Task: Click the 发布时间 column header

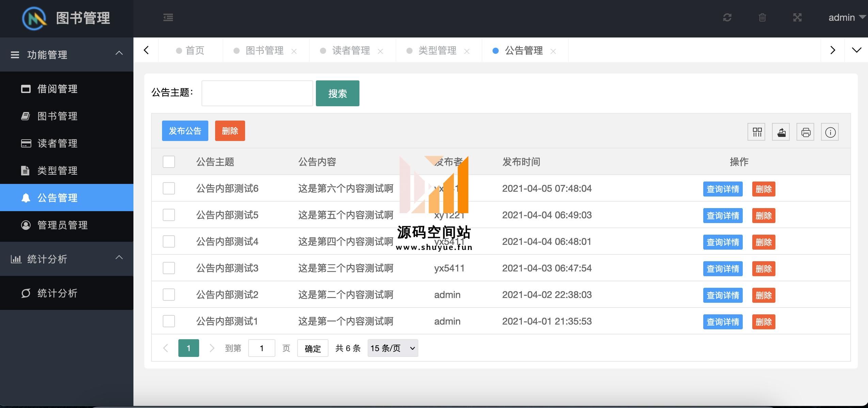Action: point(521,162)
